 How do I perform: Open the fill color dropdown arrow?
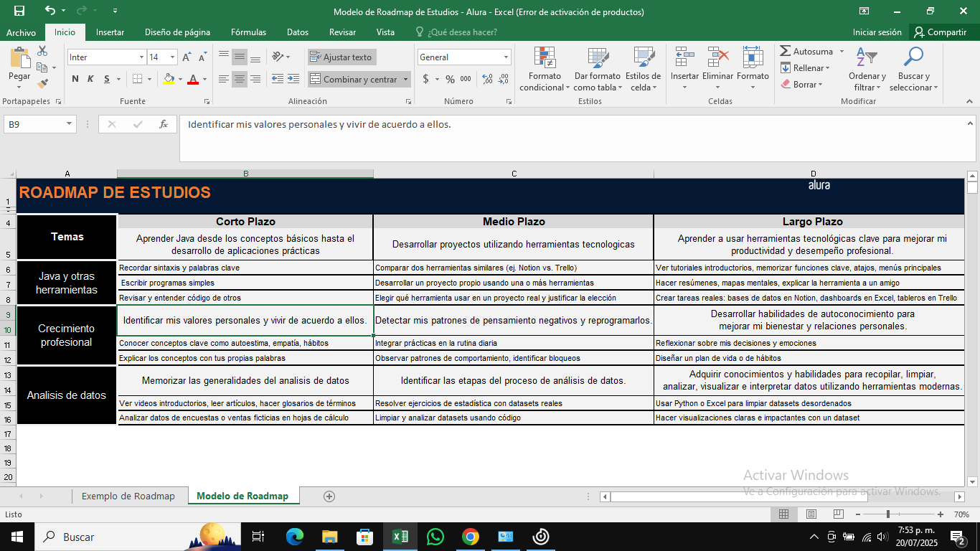click(x=180, y=79)
